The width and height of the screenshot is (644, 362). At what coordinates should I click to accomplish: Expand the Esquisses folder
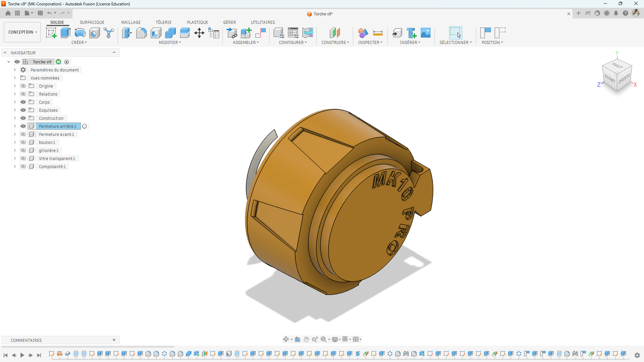pos(15,110)
